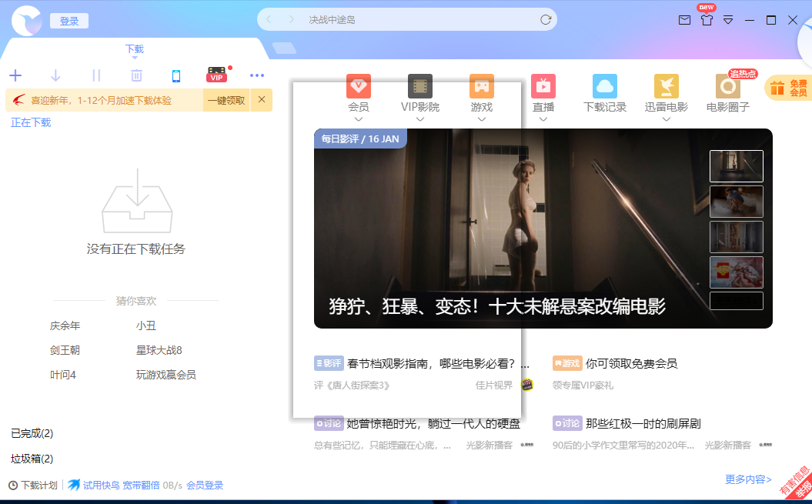Image resolution: width=812 pixels, height=504 pixels.
Task: Open mobile Xunlei via the phone icon
Action: pos(176,75)
